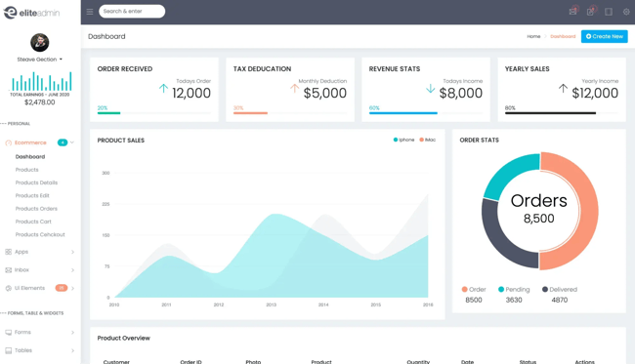Click the 12,000 Todays Order value
The width and height of the screenshot is (635, 364).
(x=191, y=93)
